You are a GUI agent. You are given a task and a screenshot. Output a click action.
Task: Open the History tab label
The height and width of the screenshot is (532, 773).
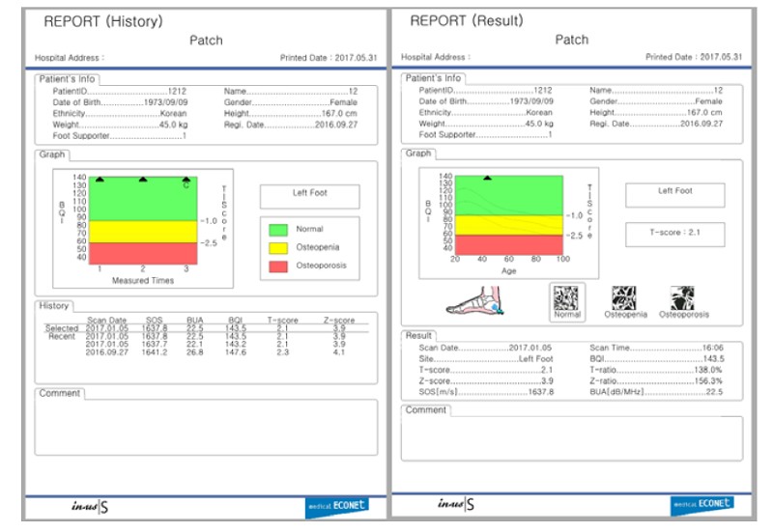53,305
